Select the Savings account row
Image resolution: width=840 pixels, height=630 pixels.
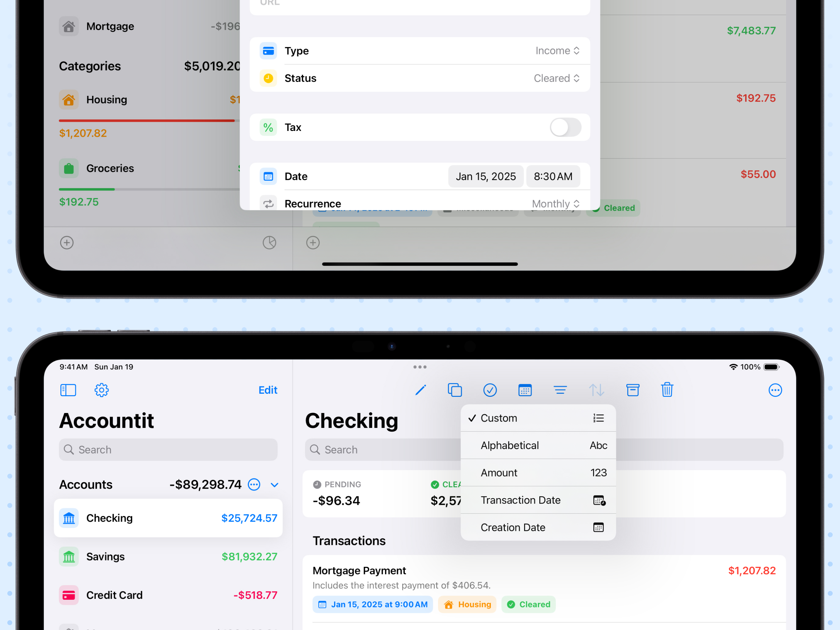coord(168,557)
